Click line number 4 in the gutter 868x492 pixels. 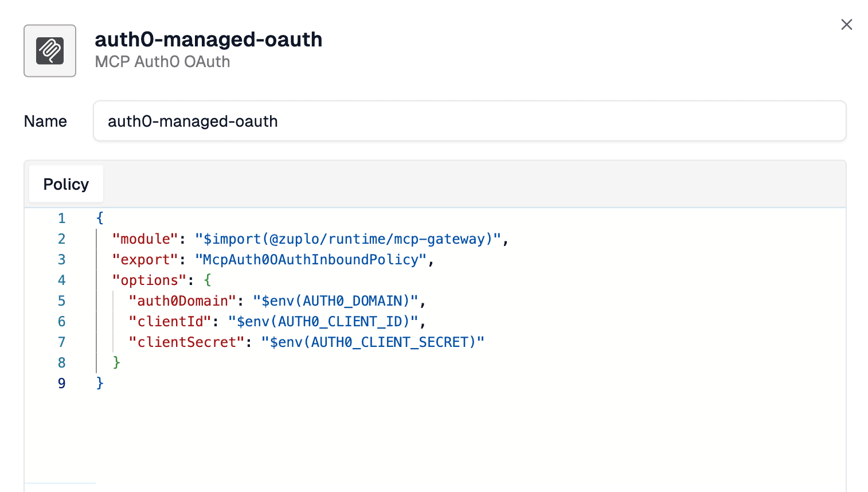[61, 280]
